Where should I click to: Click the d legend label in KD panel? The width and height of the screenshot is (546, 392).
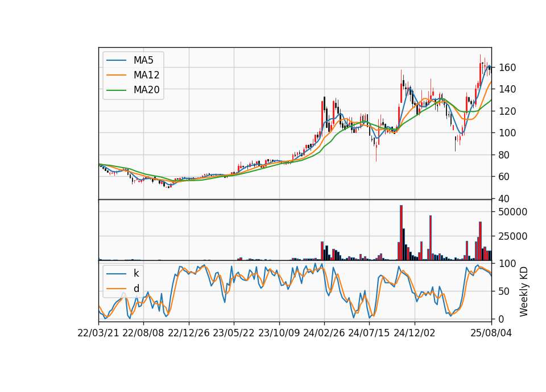pos(136,289)
